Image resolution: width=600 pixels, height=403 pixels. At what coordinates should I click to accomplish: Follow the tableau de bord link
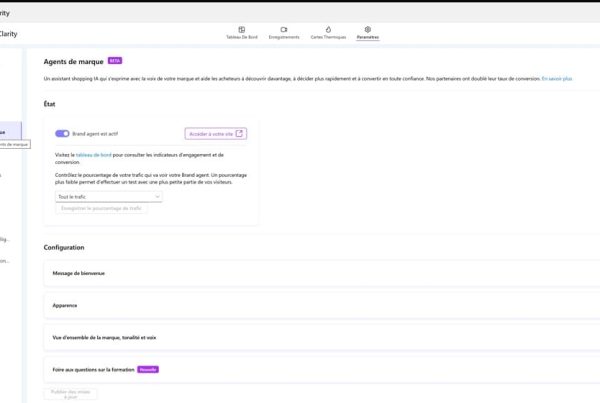94,155
